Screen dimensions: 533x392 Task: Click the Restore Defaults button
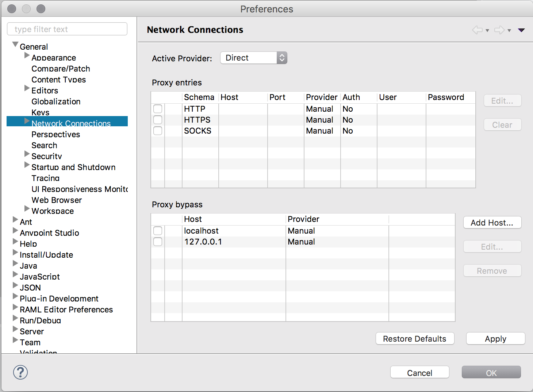(x=415, y=338)
